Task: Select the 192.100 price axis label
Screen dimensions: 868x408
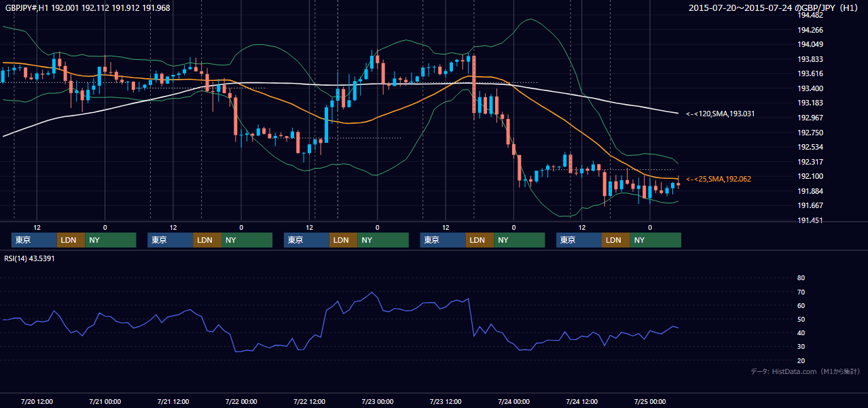Action: coord(810,176)
